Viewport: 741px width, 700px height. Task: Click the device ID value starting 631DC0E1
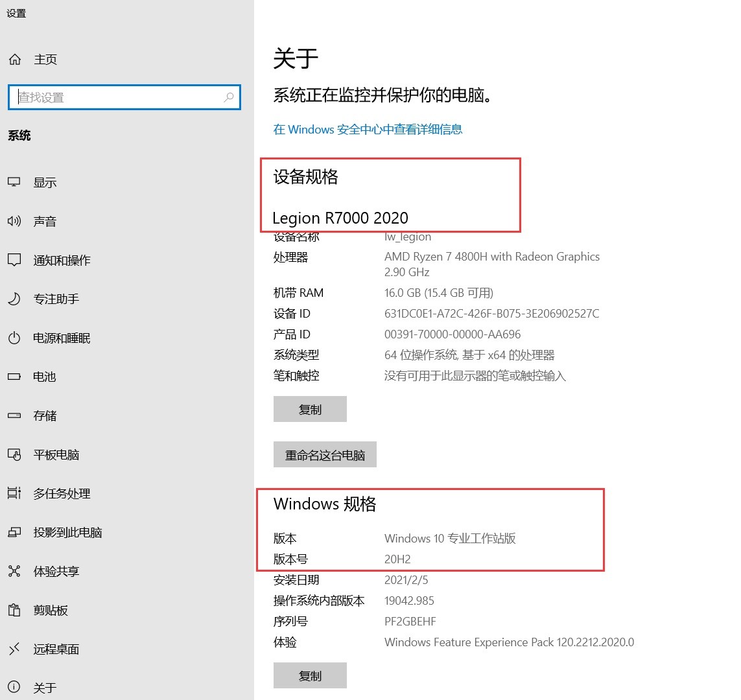[x=491, y=314]
